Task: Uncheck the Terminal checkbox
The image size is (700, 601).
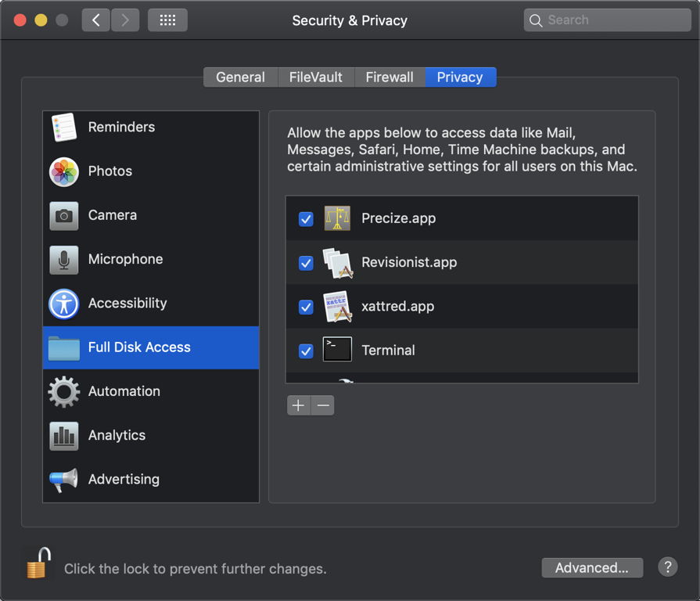Action: coord(306,351)
